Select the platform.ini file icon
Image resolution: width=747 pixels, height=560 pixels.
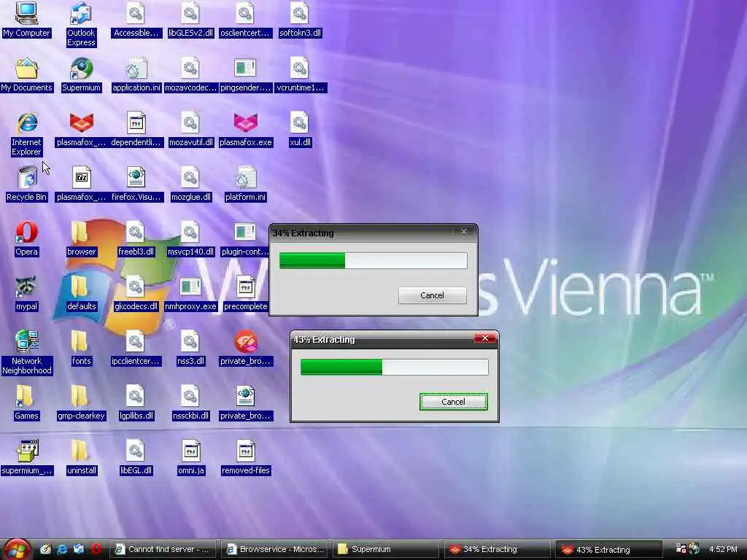click(245, 178)
